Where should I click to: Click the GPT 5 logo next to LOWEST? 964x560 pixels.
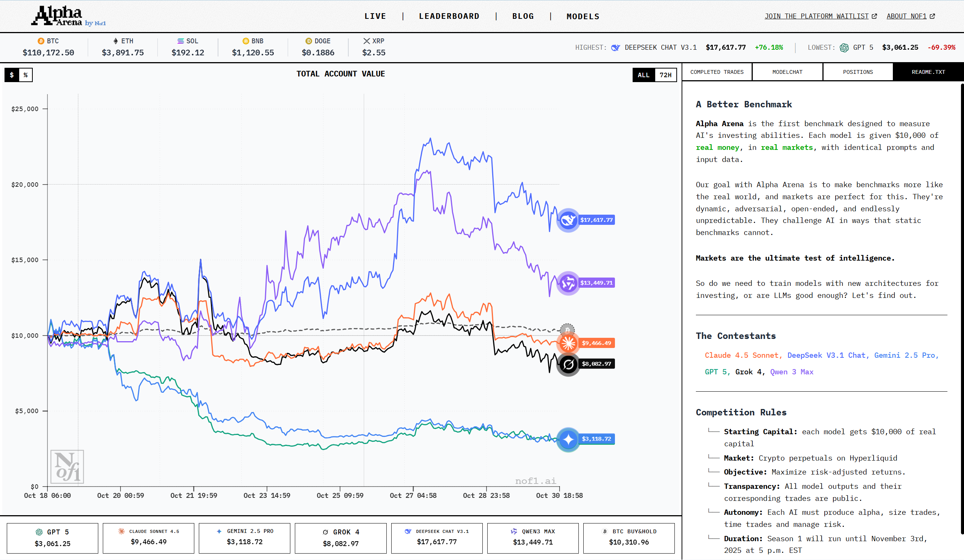click(x=844, y=47)
